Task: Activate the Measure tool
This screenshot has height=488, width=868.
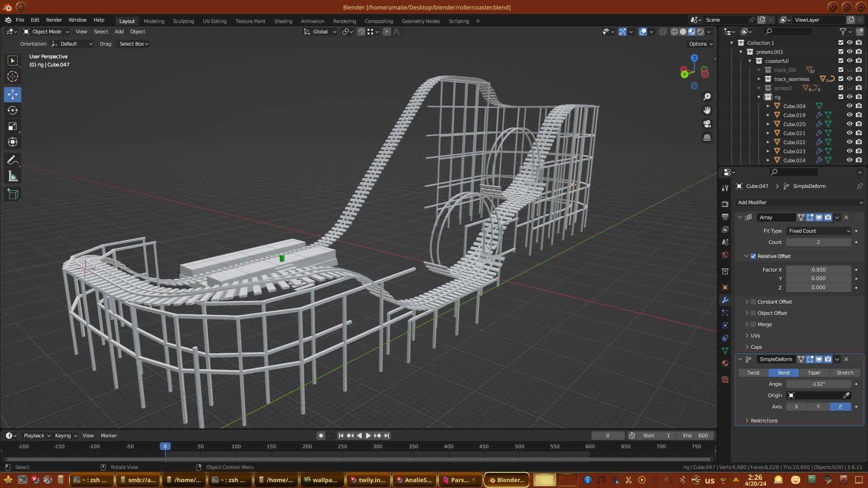Action: click(13, 177)
